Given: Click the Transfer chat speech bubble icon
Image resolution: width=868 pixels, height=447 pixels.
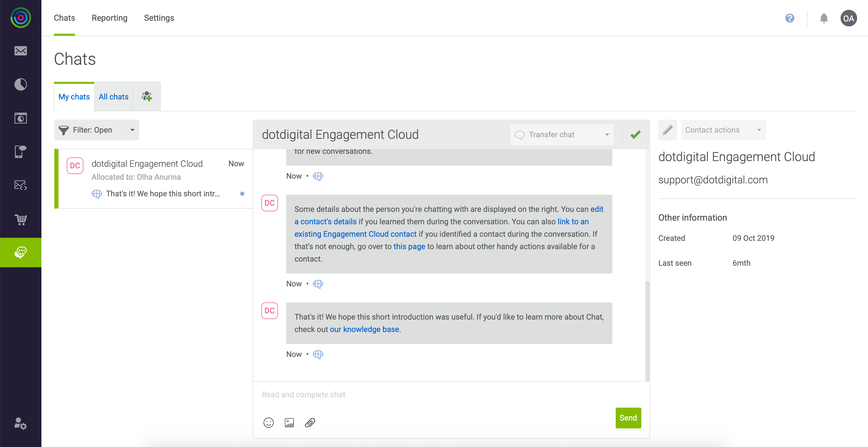Looking at the screenshot, I should tap(520, 135).
